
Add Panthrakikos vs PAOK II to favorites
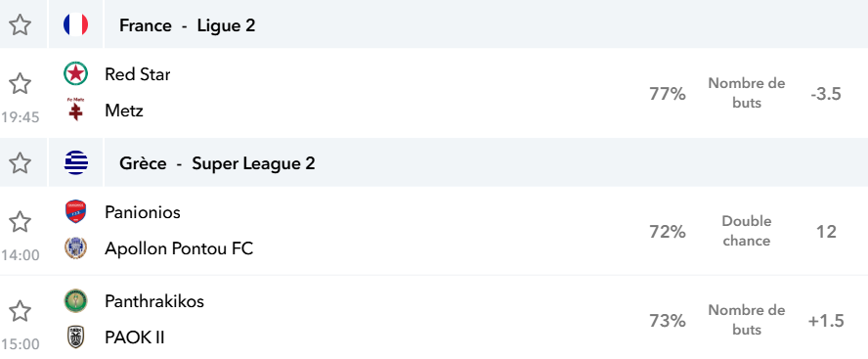tap(21, 311)
